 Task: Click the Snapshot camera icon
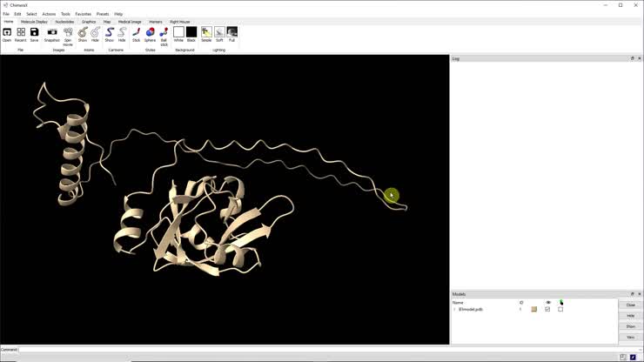click(x=52, y=33)
